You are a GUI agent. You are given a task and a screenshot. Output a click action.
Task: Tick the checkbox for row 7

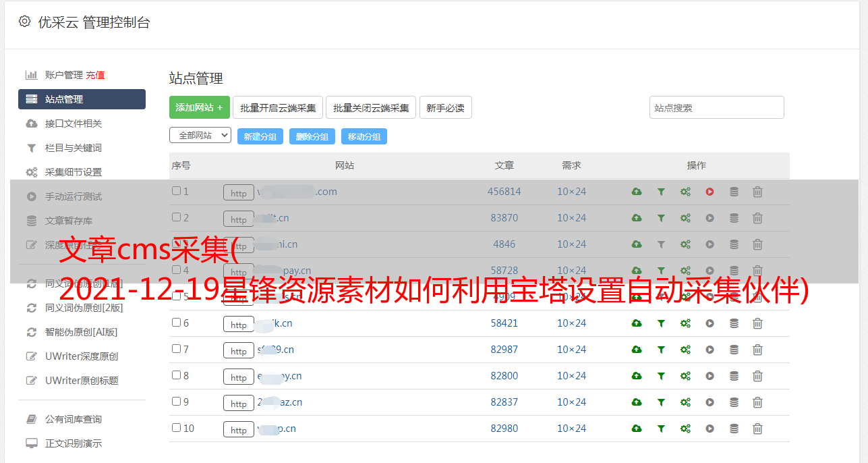(x=176, y=349)
